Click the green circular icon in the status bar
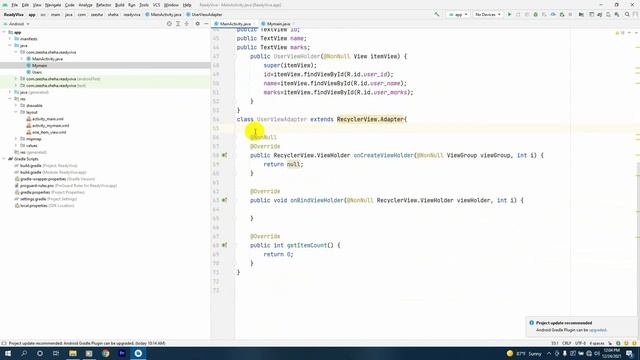Image resolution: width=640 pixels, height=360 pixels. [x=618, y=343]
